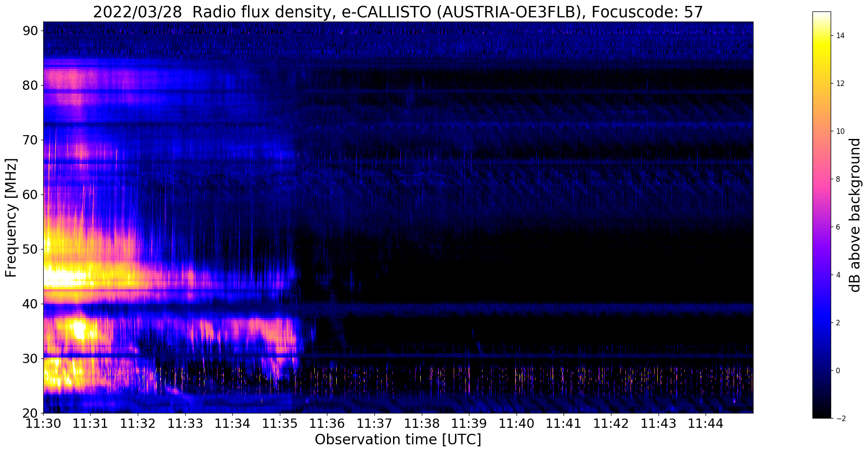The image size is (868, 452).
Task: Click the 11:37 time tick label
Action: (x=374, y=424)
